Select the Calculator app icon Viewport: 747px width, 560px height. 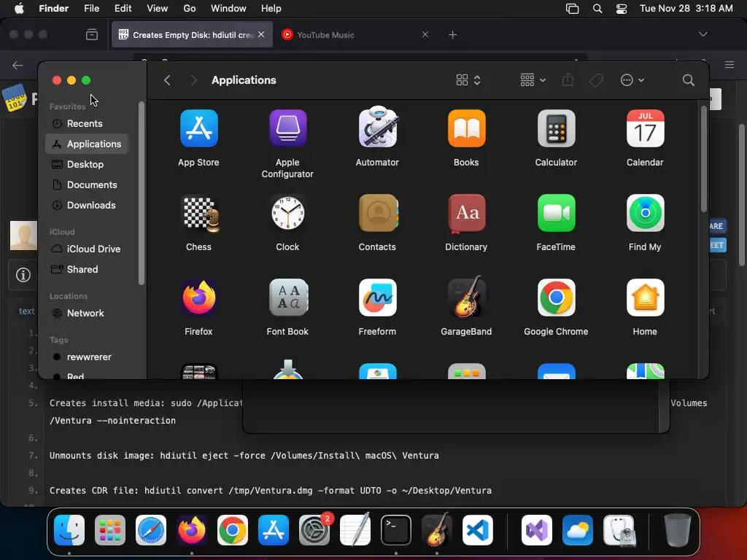pos(556,128)
